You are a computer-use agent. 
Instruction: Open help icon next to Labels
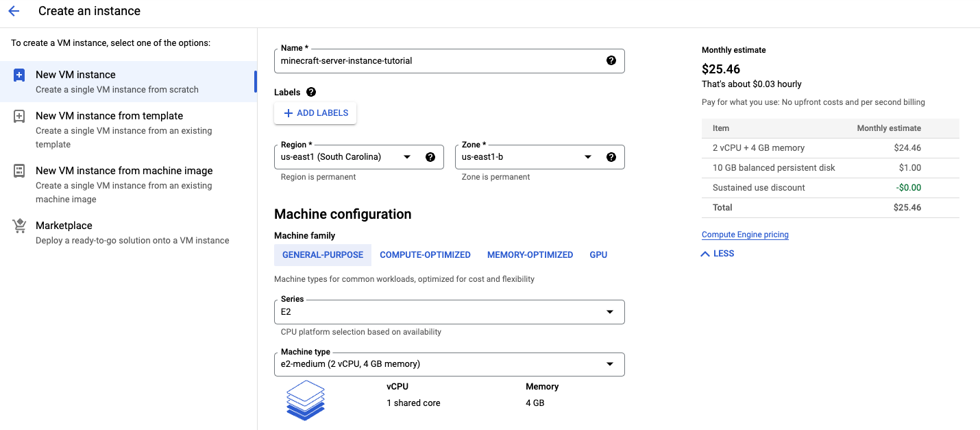(x=311, y=92)
